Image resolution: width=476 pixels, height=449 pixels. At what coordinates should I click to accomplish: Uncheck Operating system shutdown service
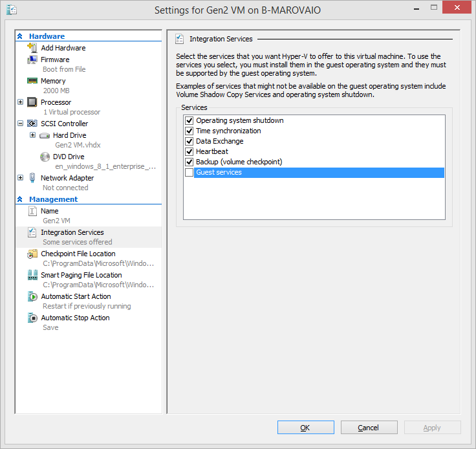click(189, 121)
